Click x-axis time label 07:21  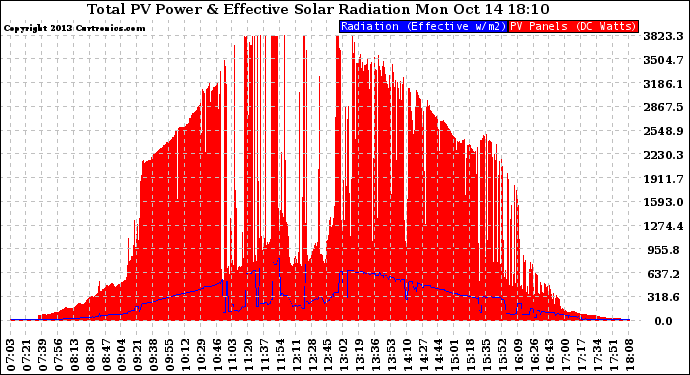point(27,355)
